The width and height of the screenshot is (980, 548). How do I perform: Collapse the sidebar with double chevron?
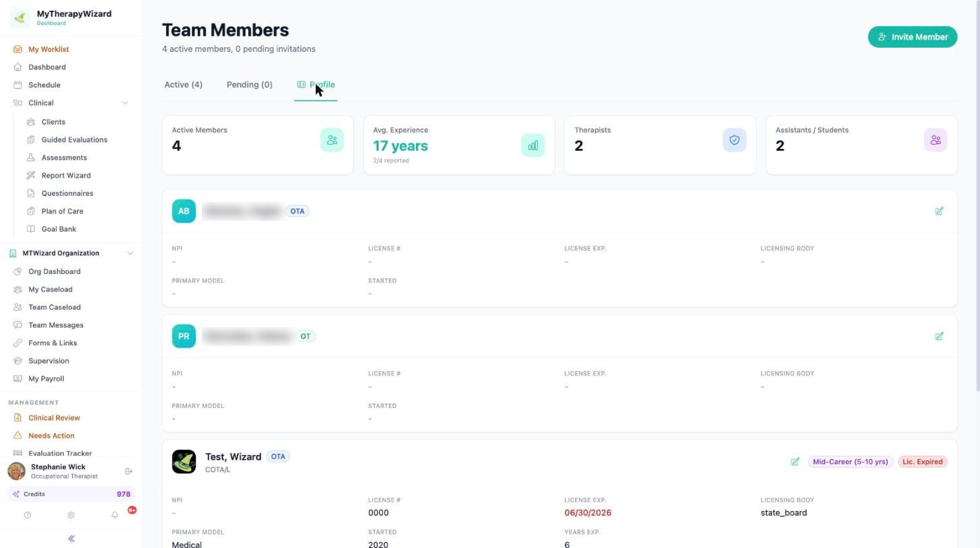coord(71,539)
